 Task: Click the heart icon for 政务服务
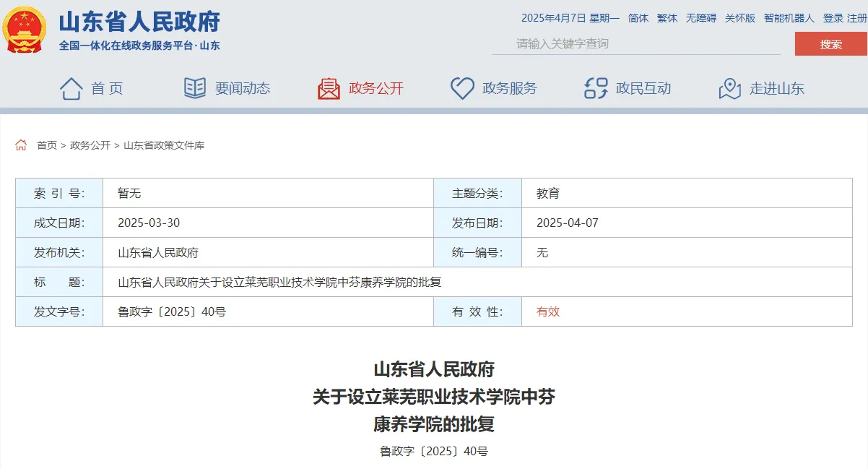(x=462, y=88)
